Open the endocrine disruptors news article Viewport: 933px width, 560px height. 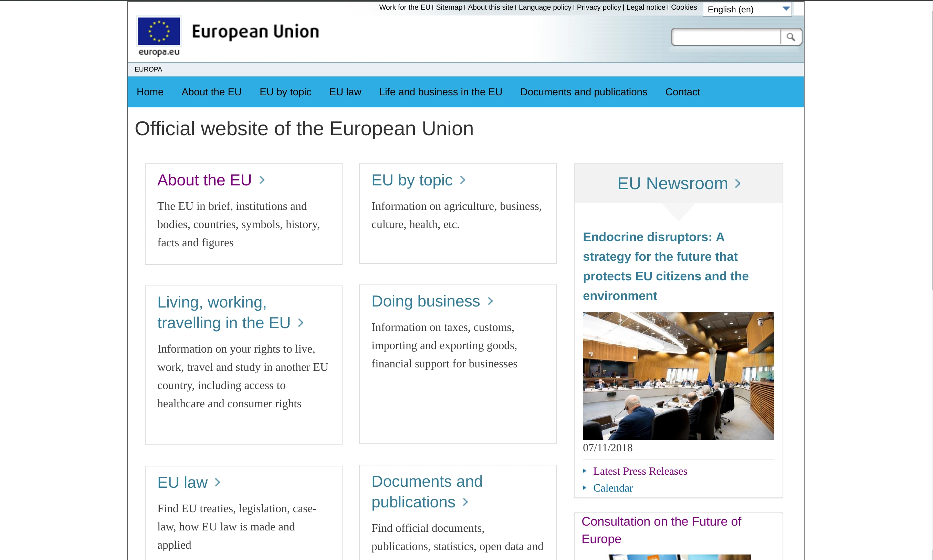click(x=665, y=266)
